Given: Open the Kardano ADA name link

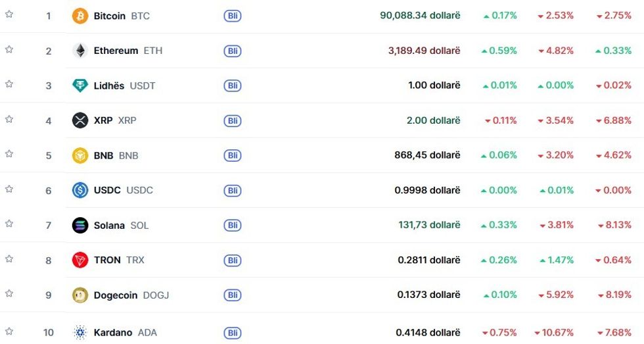Looking at the screenshot, I should (x=113, y=333).
